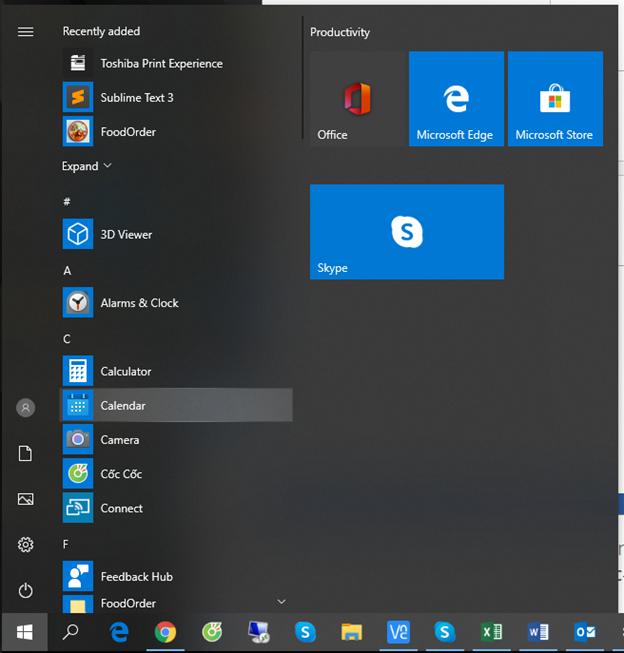Open the Calculator app

click(177, 371)
